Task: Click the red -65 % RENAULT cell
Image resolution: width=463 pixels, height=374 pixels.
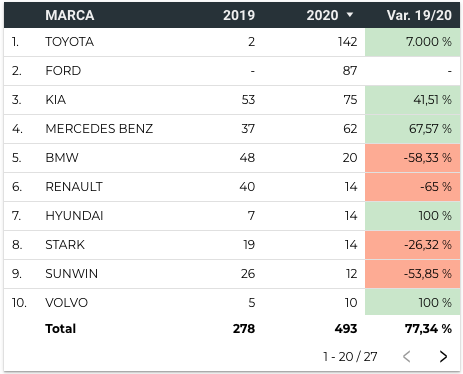Action: click(x=413, y=187)
